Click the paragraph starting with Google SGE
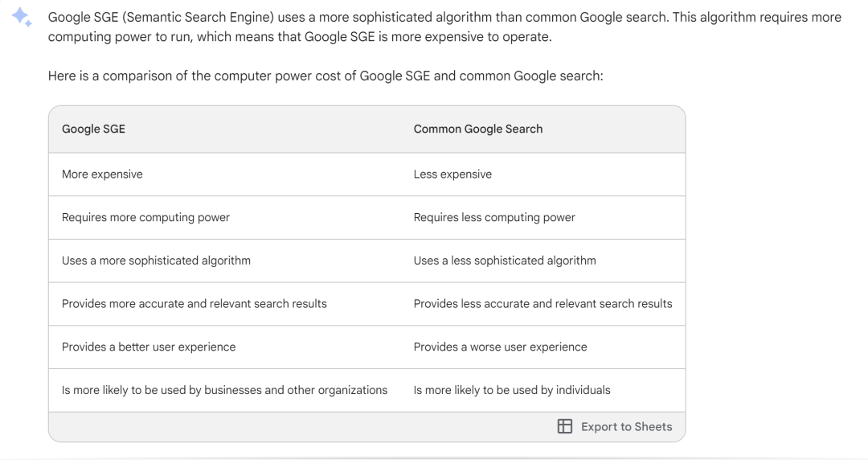This screenshot has height=460, width=868. (x=444, y=27)
